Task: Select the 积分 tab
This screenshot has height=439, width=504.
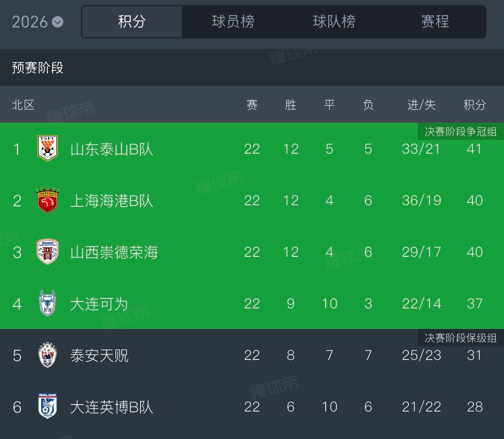Action: coord(132,22)
